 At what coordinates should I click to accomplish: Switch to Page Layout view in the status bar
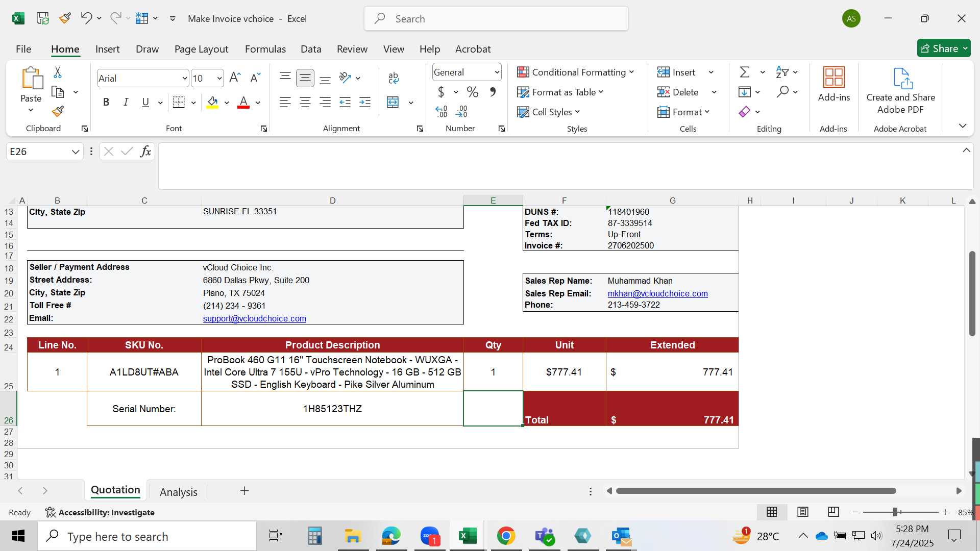[x=803, y=512]
